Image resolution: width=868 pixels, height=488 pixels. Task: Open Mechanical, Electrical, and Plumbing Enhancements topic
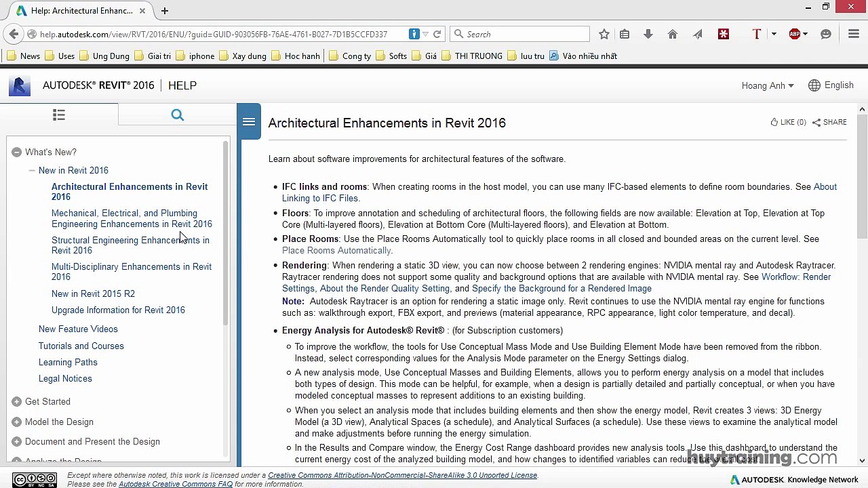coord(132,218)
